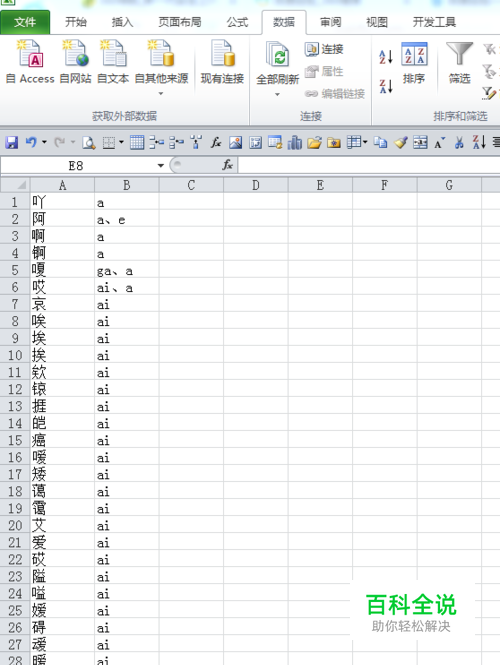Viewport: 500px width, 665px height.
Task: Click the 编辑链接 button
Action: click(335, 94)
